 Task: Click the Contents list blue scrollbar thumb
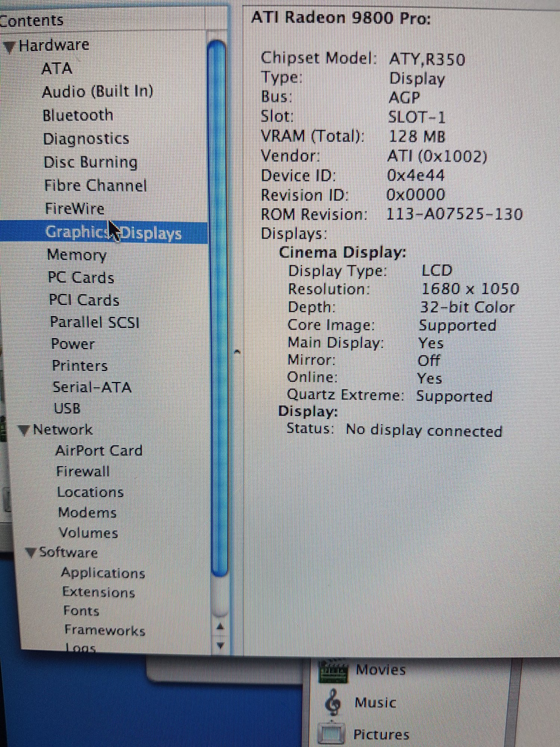(x=218, y=308)
